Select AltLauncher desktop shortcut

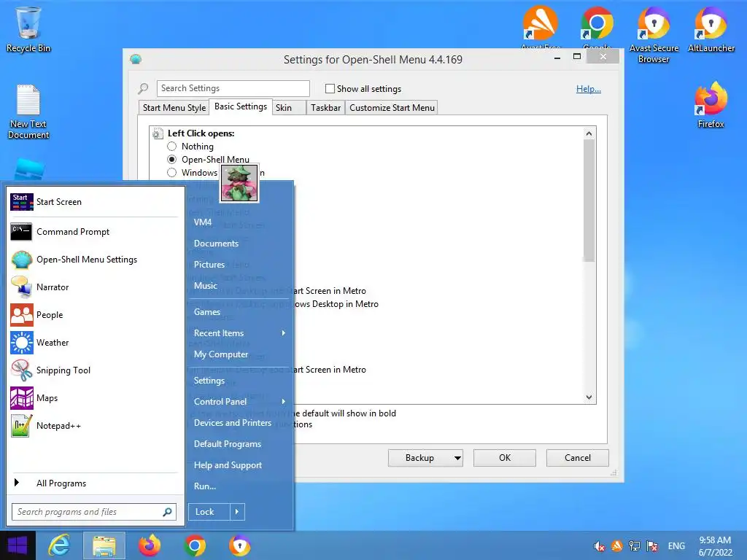pos(711,28)
